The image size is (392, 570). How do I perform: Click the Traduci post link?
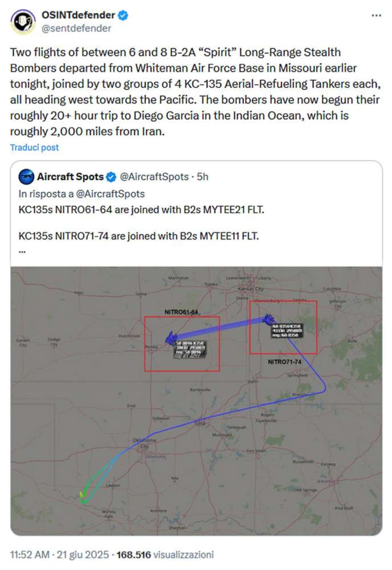(x=34, y=147)
